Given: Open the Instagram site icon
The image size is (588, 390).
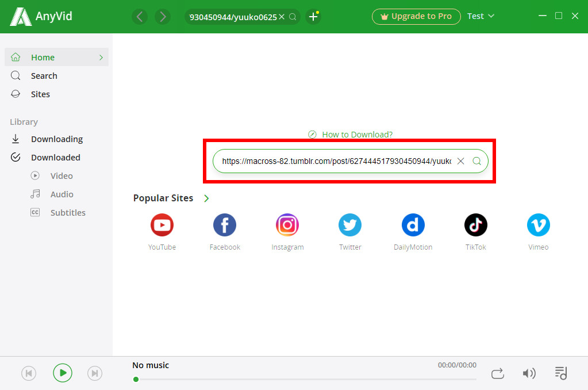Looking at the screenshot, I should click(287, 225).
